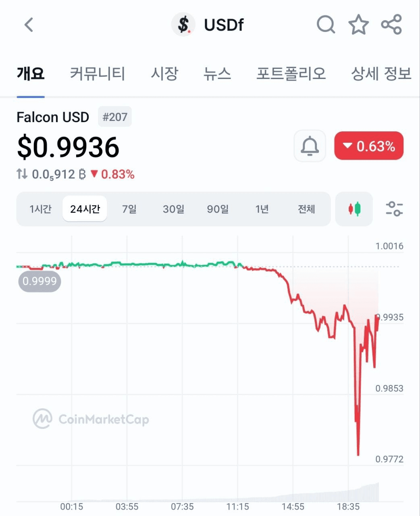Set a price alert bell
Screen dimensions: 420x516
(x=310, y=146)
